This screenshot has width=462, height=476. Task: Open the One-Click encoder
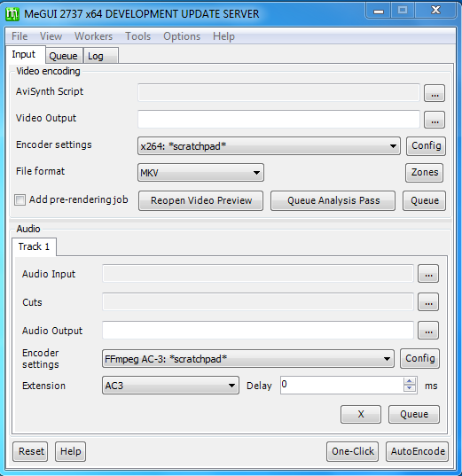[352, 451]
